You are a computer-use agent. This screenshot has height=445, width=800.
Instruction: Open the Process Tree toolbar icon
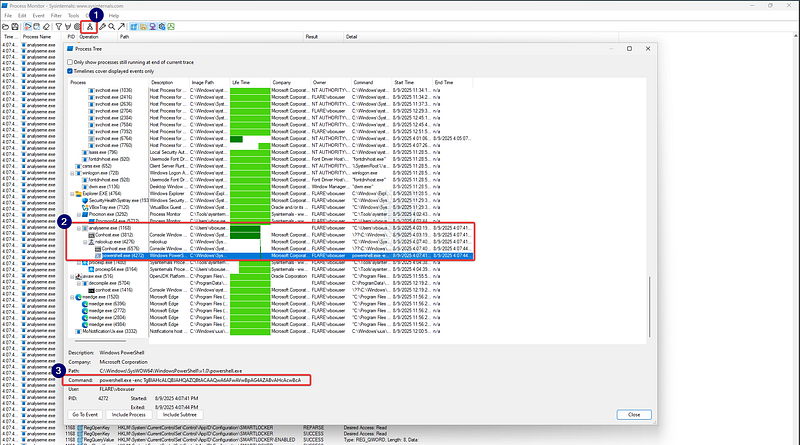tap(89, 27)
